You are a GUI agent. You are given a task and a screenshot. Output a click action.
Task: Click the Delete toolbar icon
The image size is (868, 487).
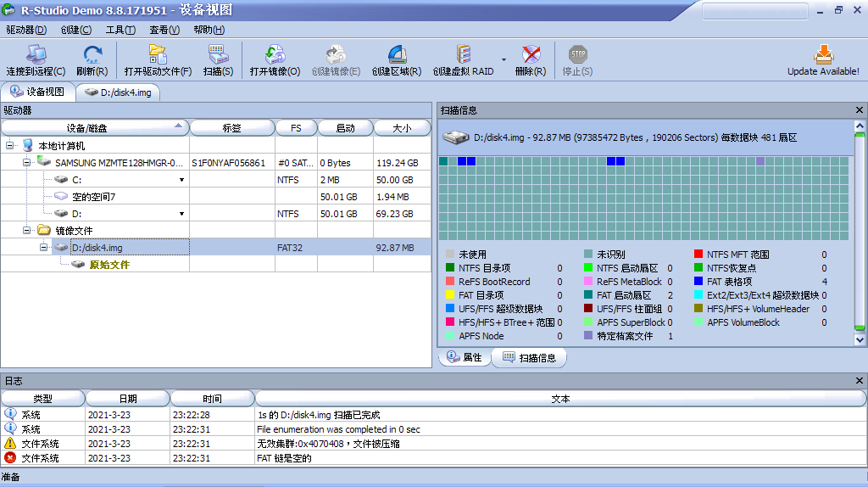531,54
